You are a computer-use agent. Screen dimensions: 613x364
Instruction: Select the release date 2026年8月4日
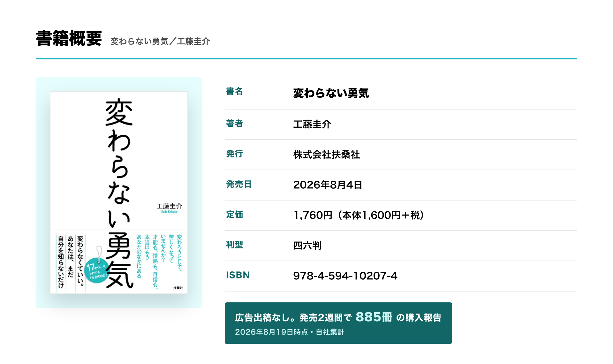[x=328, y=185]
